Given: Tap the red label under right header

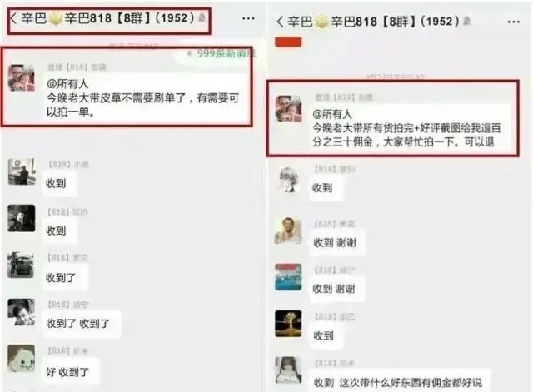Looking at the screenshot, I should pos(288,42).
